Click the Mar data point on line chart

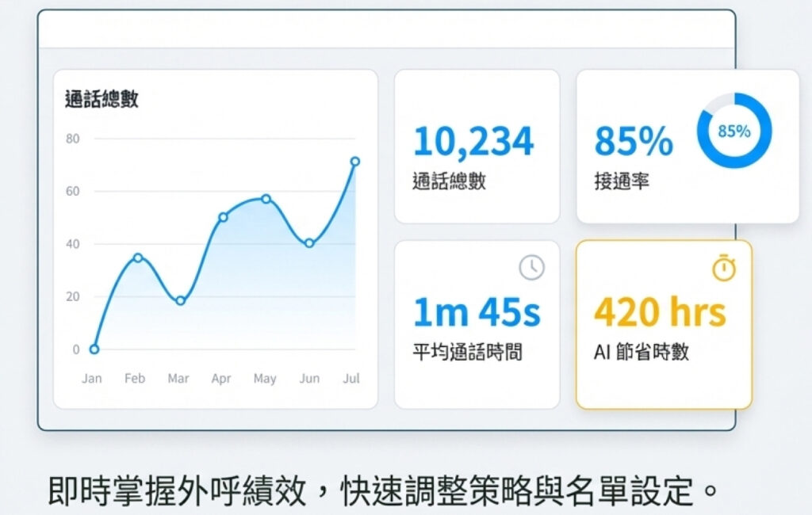pyautogui.click(x=180, y=300)
